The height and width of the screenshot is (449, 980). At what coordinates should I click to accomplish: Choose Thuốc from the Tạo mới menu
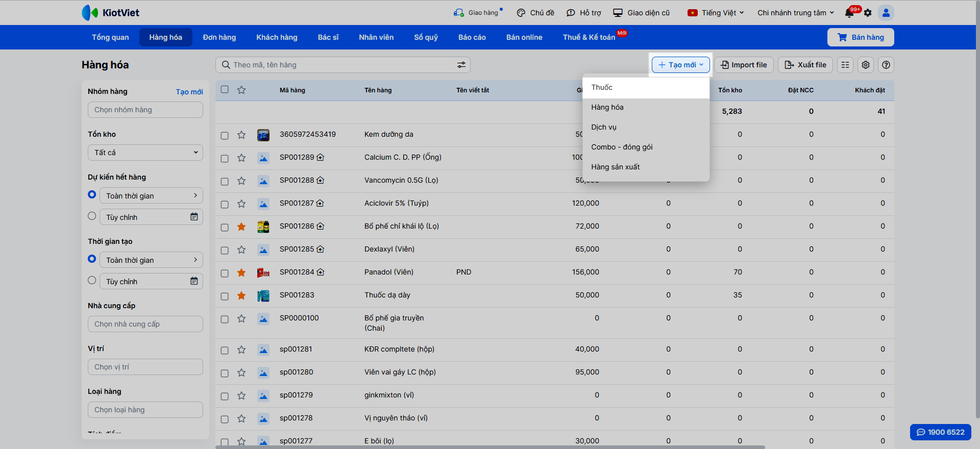coord(602,88)
